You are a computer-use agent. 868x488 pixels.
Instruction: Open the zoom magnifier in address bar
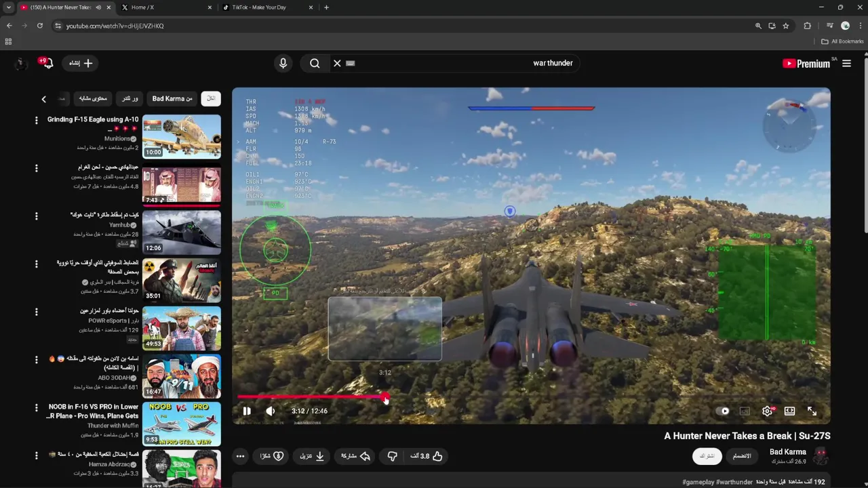[x=758, y=26]
